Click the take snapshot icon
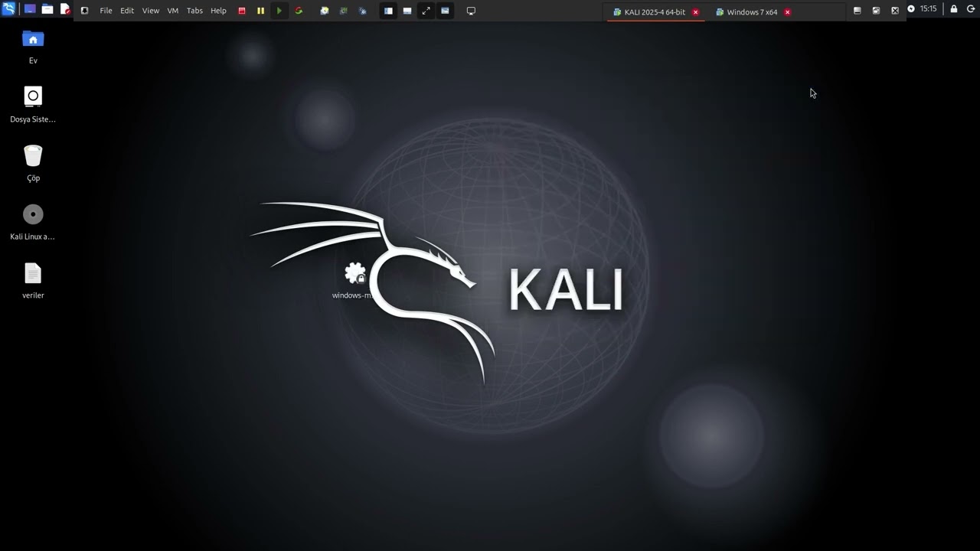Screen dimensions: 980x551 (325, 11)
